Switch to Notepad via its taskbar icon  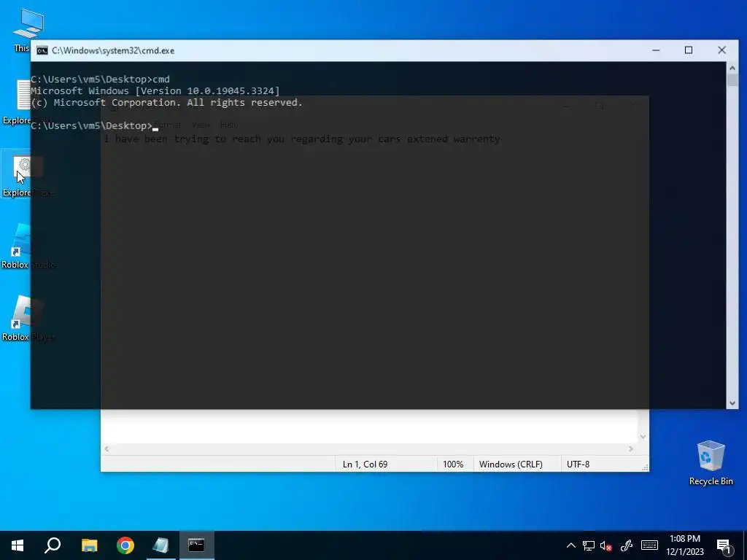click(161, 545)
